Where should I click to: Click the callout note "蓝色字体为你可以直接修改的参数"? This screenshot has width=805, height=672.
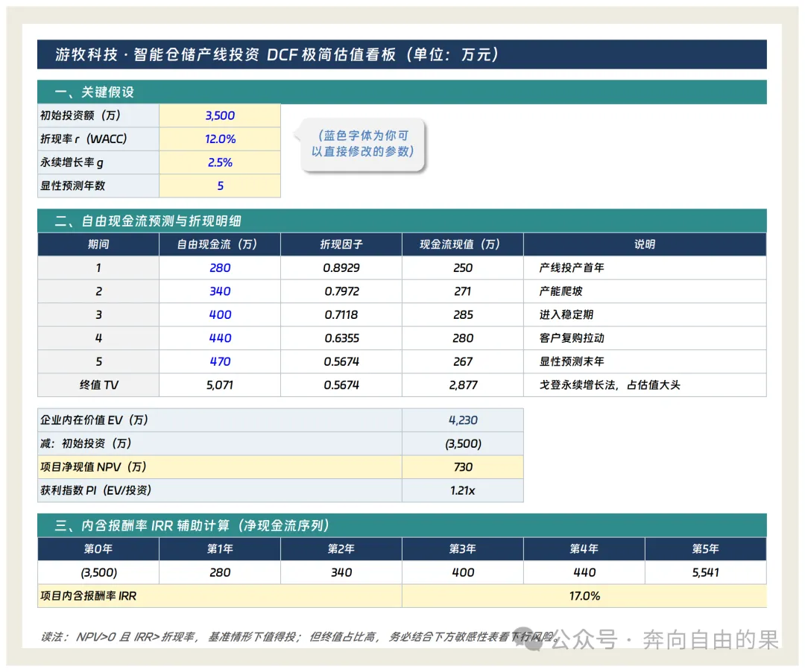pos(362,144)
